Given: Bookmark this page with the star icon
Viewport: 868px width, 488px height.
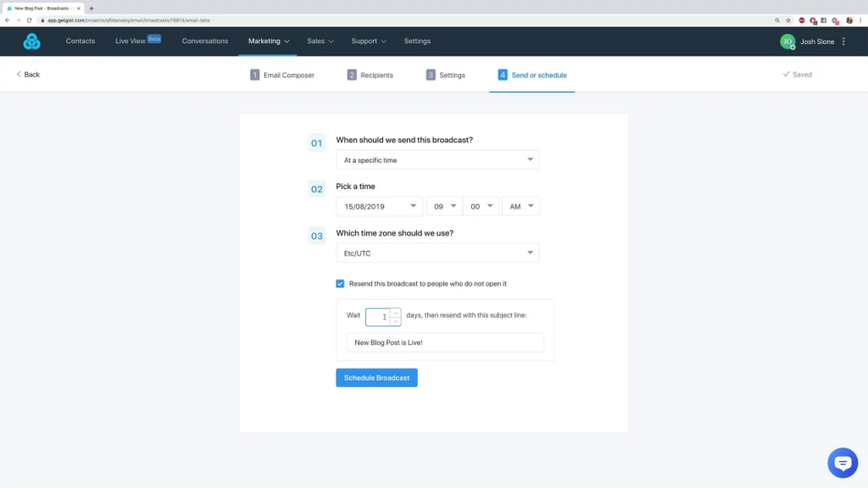Looking at the screenshot, I should coord(788,19).
